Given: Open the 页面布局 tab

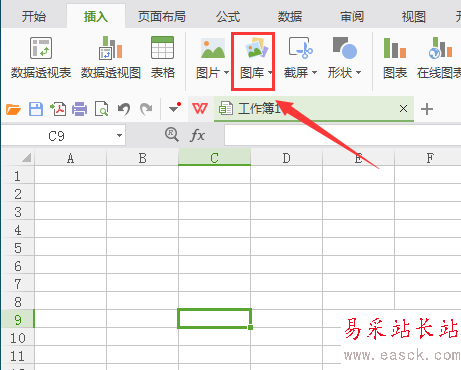Looking at the screenshot, I should pyautogui.click(x=162, y=16).
